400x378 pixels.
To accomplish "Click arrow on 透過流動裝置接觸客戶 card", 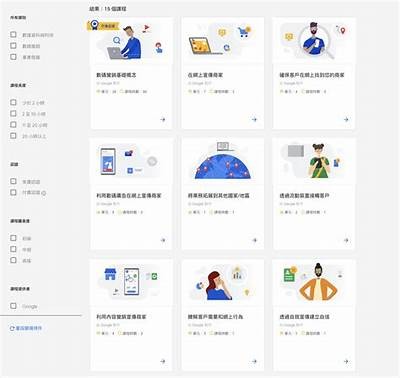I will point(346,240).
